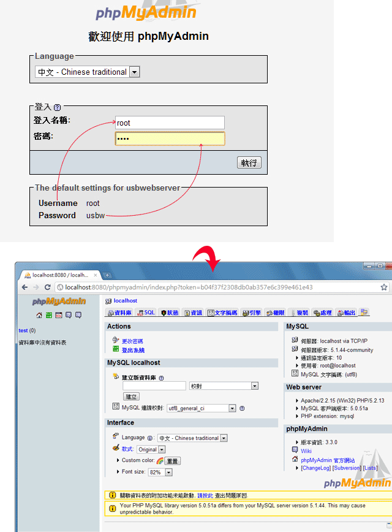The height and width of the screenshot is (532, 392).
Task: Click the 登出系統 link
Action: [134, 350]
